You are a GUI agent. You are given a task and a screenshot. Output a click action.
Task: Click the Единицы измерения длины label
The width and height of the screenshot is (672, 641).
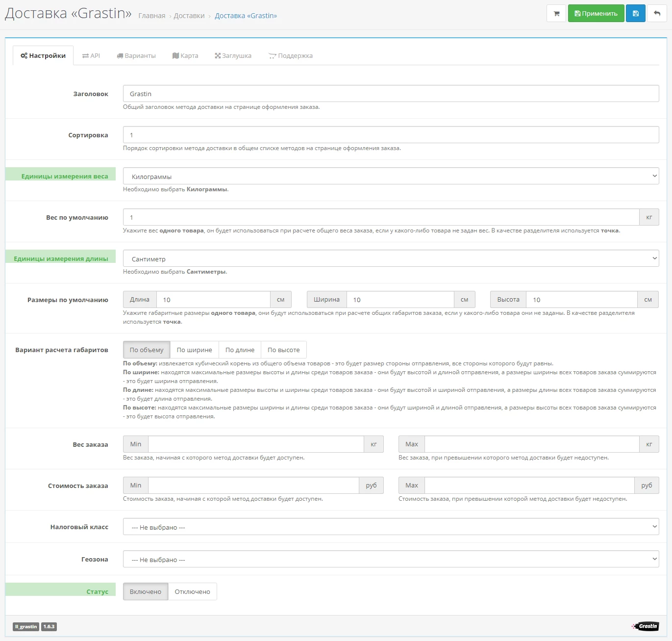61,258
